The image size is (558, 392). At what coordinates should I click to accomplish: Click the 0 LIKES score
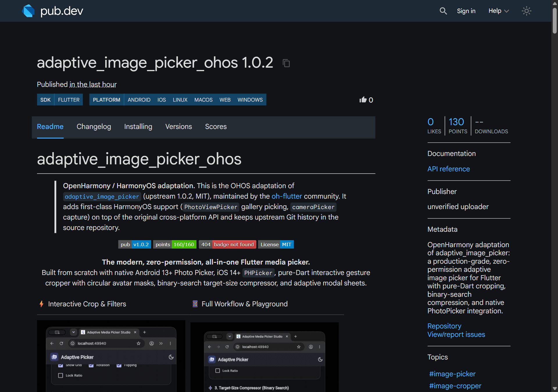pyautogui.click(x=434, y=126)
